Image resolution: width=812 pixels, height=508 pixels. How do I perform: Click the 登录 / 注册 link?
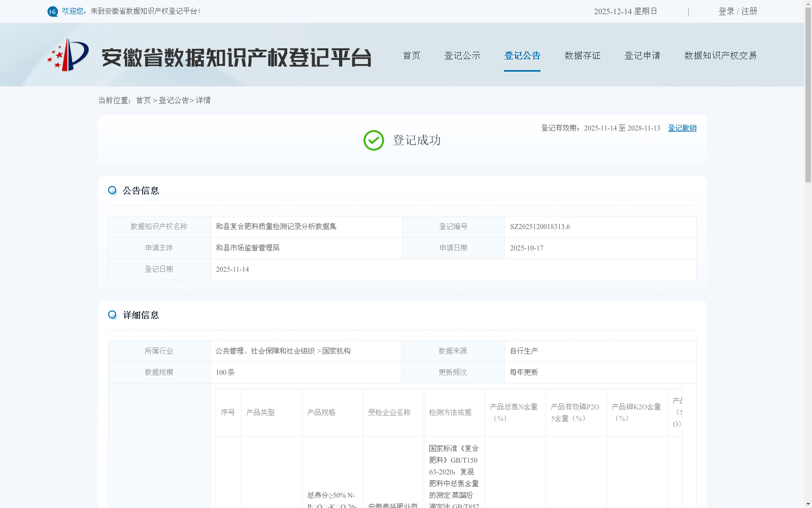[x=738, y=11]
